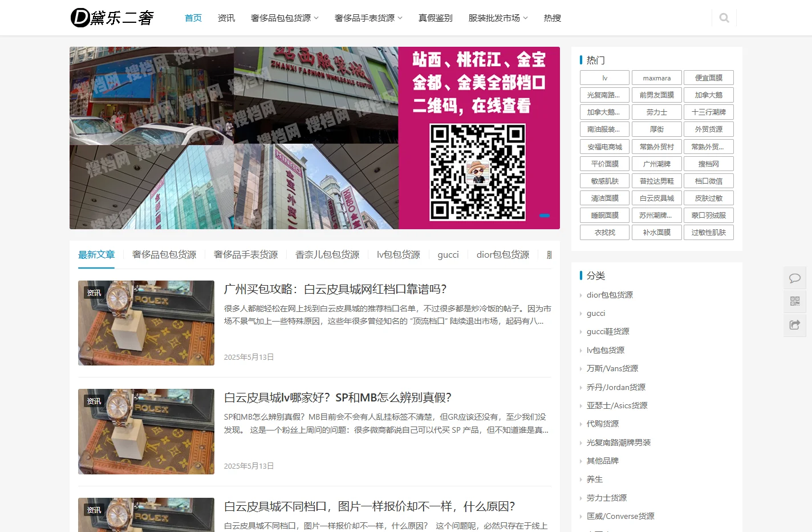
Task: Open category gucci鞋货源
Action: coord(608,331)
